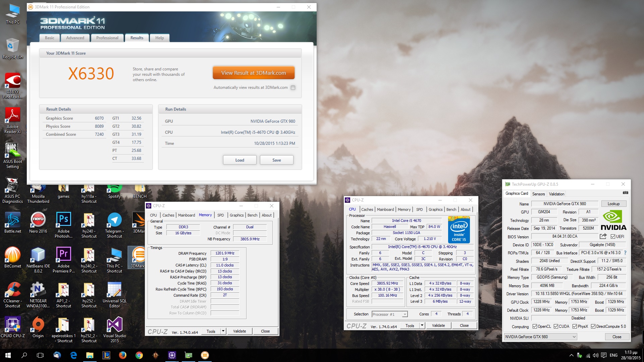The image size is (644, 362).
Task: Open Telegram shortcut on desktop
Action: click(x=115, y=225)
